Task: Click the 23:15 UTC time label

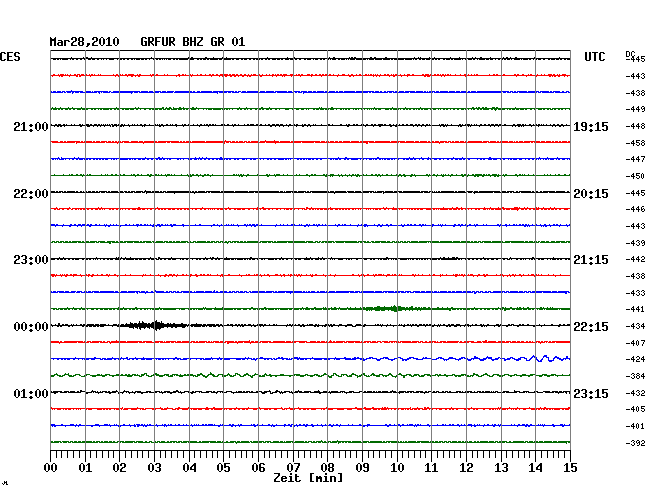Action: pyautogui.click(x=591, y=393)
